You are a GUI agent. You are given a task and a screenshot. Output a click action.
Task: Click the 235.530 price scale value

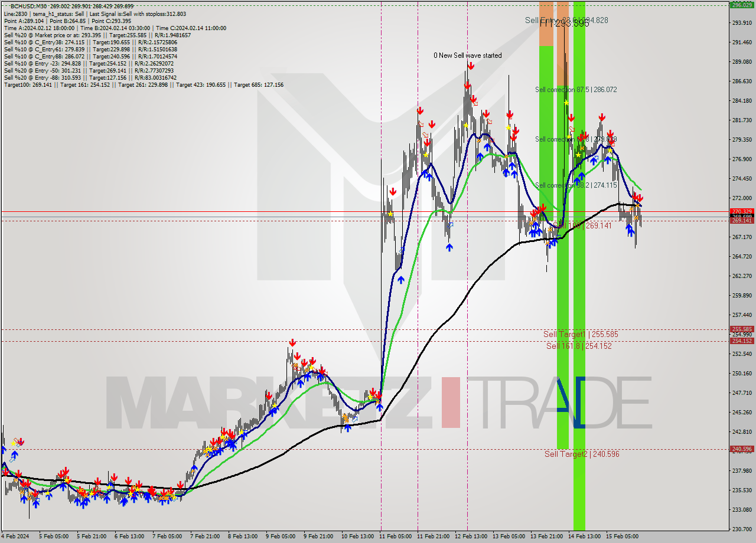click(x=742, y=490)
